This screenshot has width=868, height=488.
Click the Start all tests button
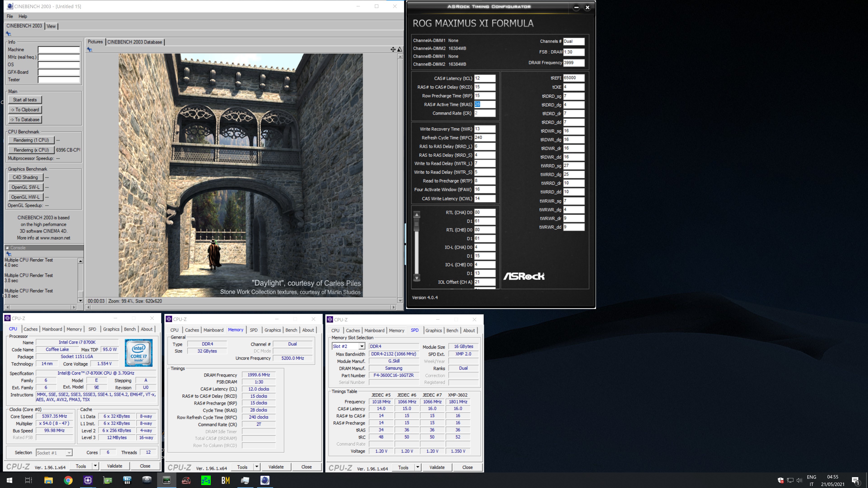click(25, 100)
